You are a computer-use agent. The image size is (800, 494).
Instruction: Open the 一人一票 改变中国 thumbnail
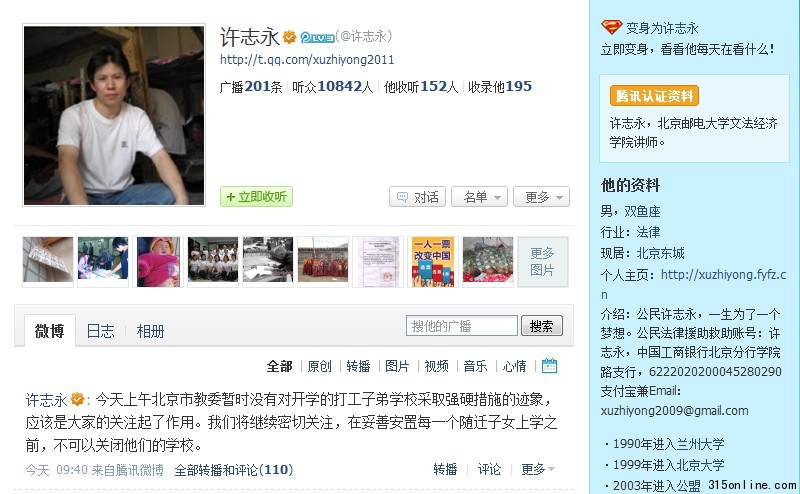[433, 262]
